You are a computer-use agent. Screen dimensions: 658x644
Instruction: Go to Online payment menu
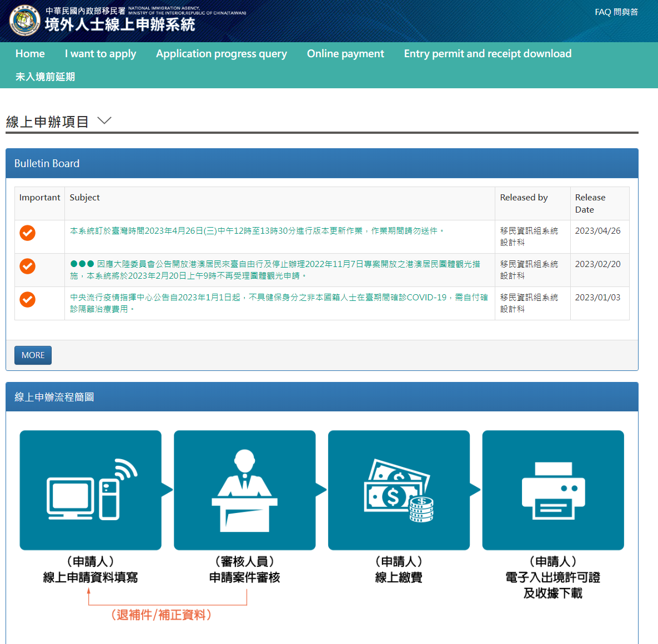tap(345, 54)
